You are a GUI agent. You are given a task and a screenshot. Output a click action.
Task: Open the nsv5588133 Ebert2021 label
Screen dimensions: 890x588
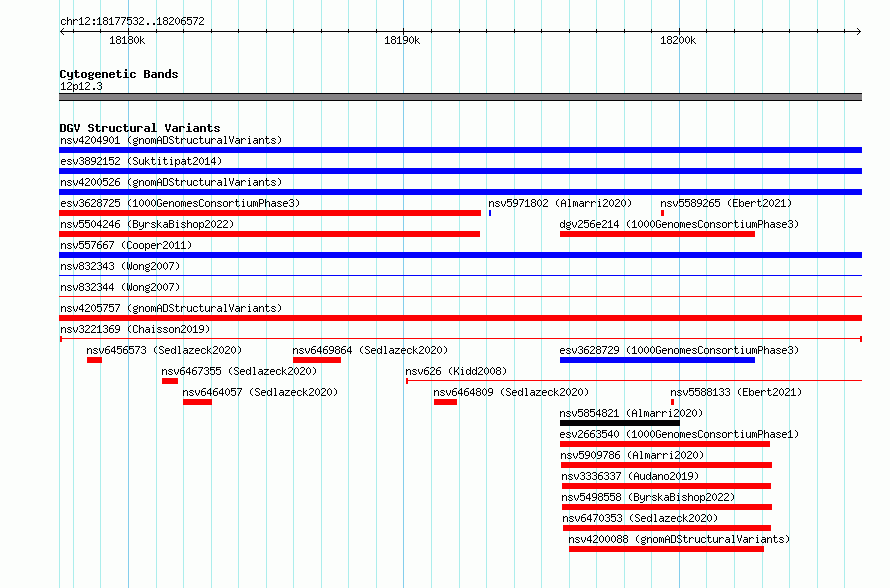click(x=736, y=392)
